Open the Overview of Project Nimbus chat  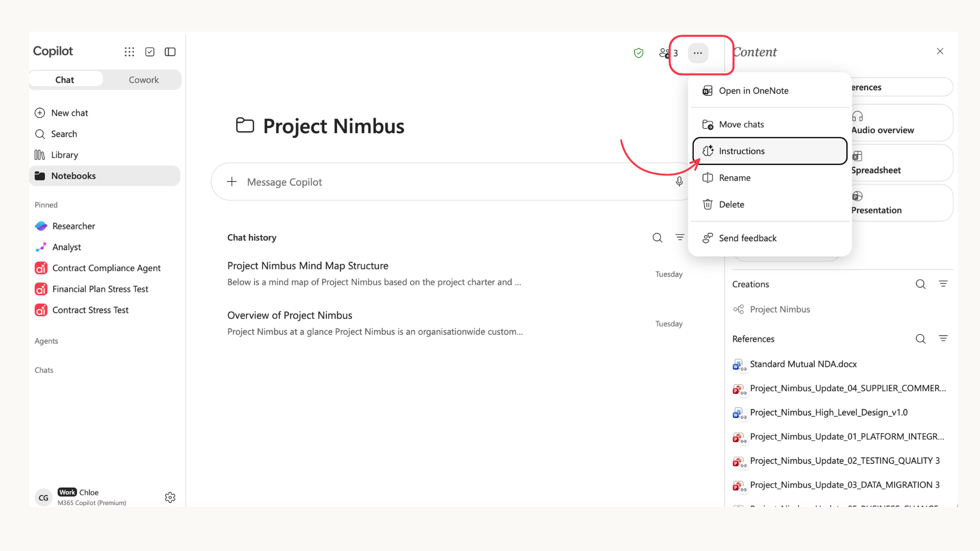[455, 323]
